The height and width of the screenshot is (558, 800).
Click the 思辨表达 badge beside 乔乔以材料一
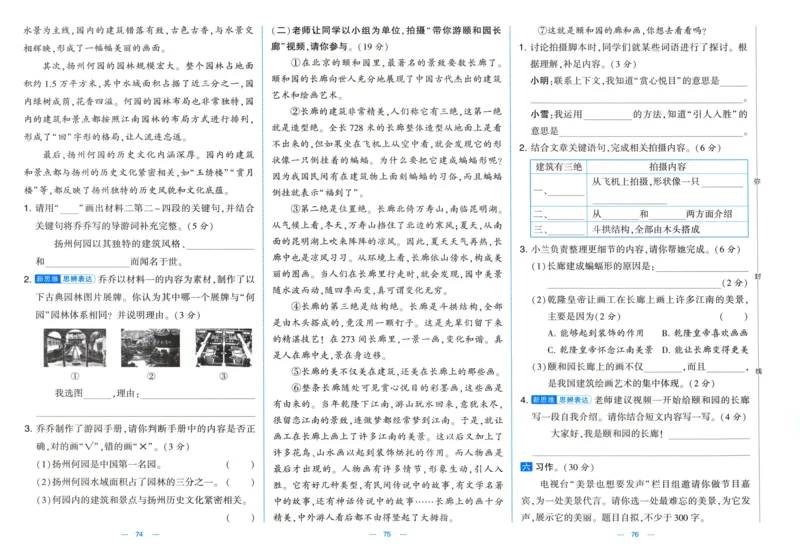[78, 279]
